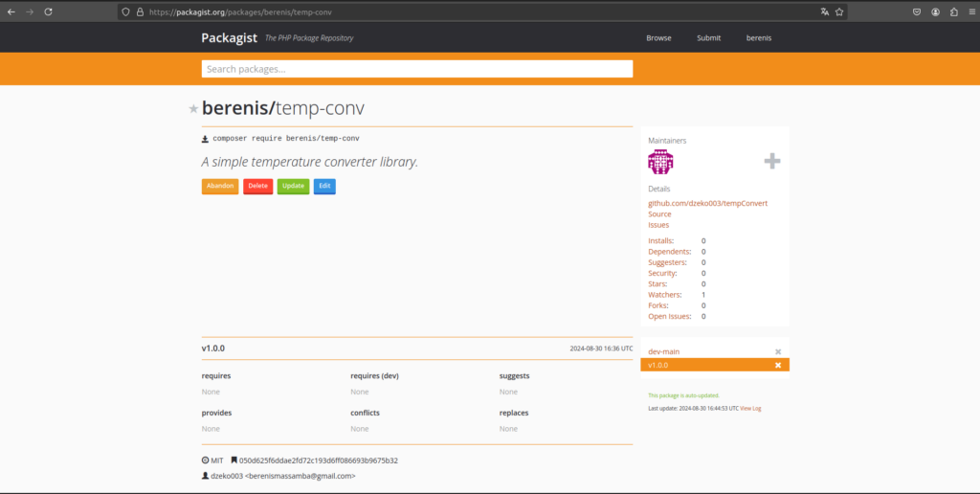Viewport: 980px width, 494px height.
Task: Go back using the browser back arrow
Action: (11, 11)
